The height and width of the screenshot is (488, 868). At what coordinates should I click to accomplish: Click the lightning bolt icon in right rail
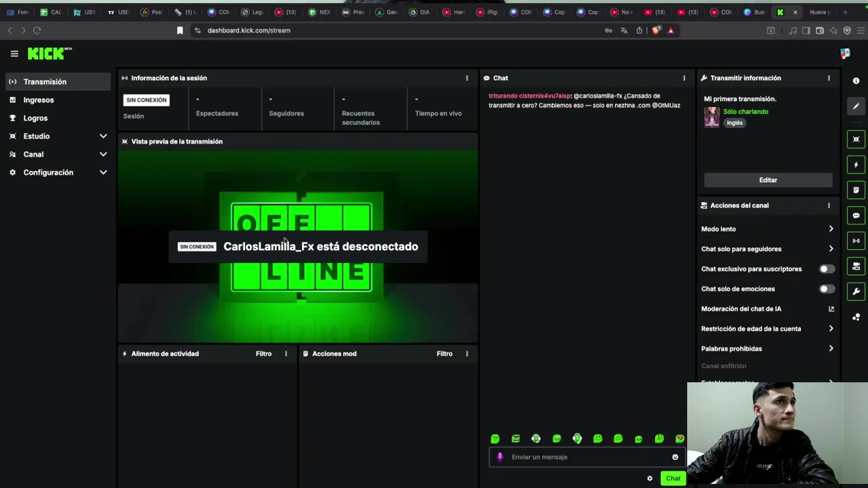tap(856, 165)
